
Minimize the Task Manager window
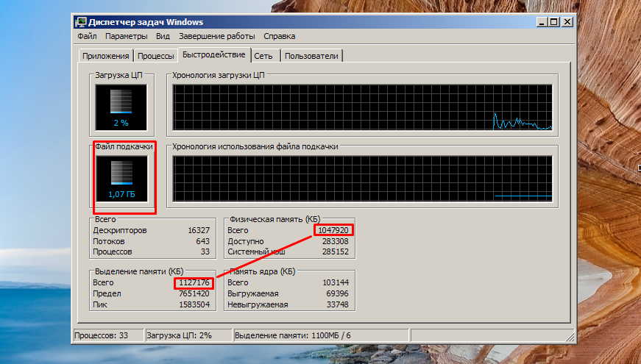pyautogui.click(x=542, y=22)
